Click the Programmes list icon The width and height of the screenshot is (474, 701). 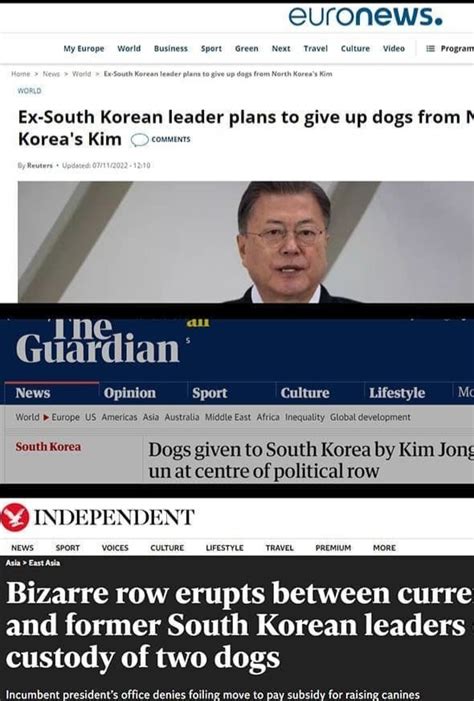[430, 49]
